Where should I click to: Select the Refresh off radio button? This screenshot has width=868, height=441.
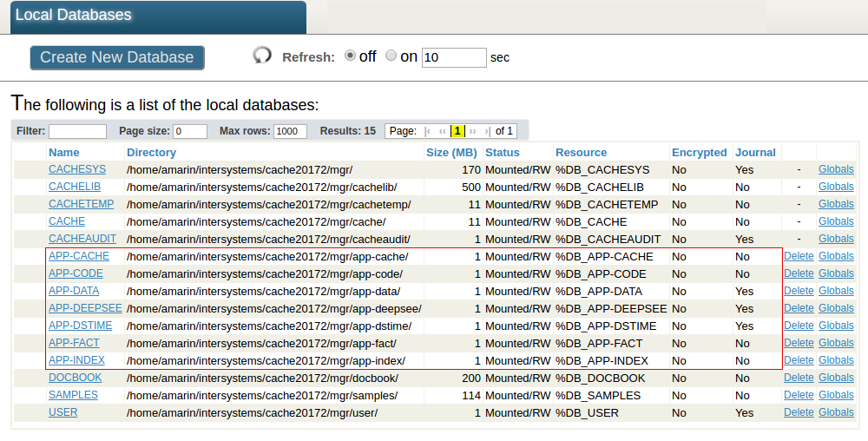(x=351, y=56)
